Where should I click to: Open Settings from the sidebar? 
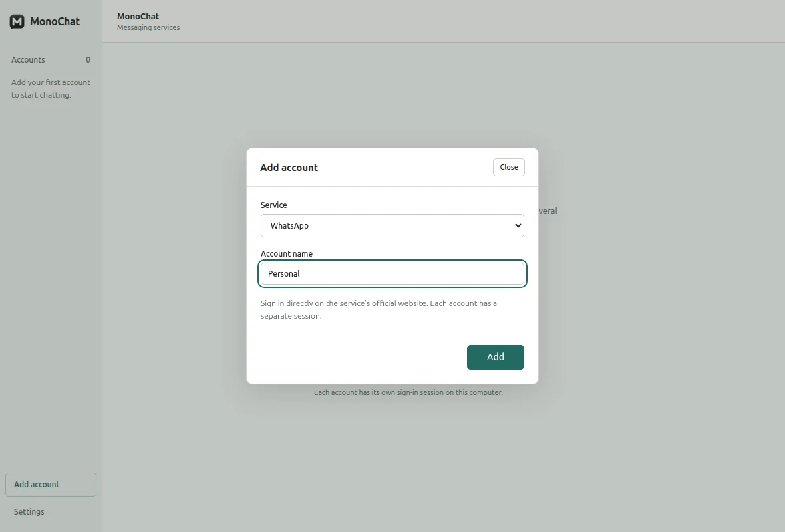(x=29, y=511)
